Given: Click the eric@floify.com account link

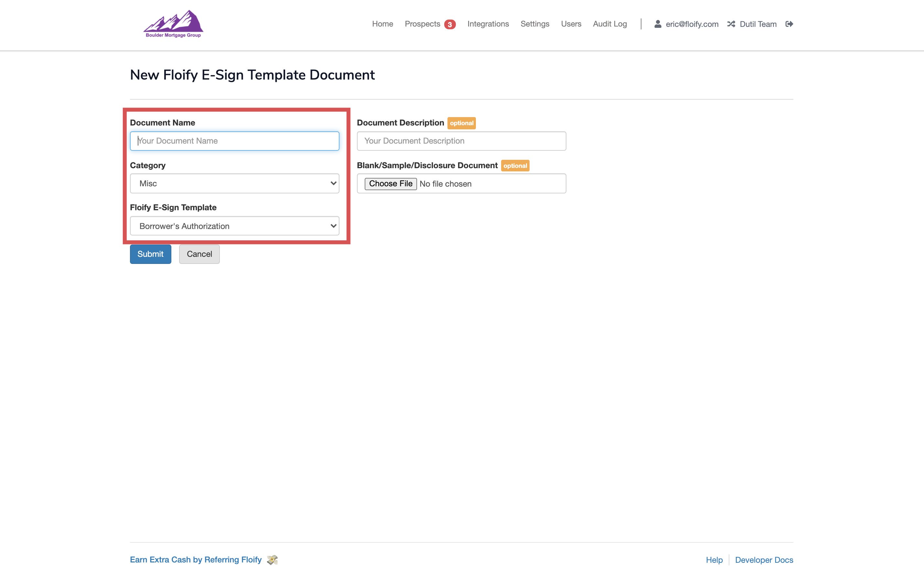Looking at the screenshot, I should [692, 24].
